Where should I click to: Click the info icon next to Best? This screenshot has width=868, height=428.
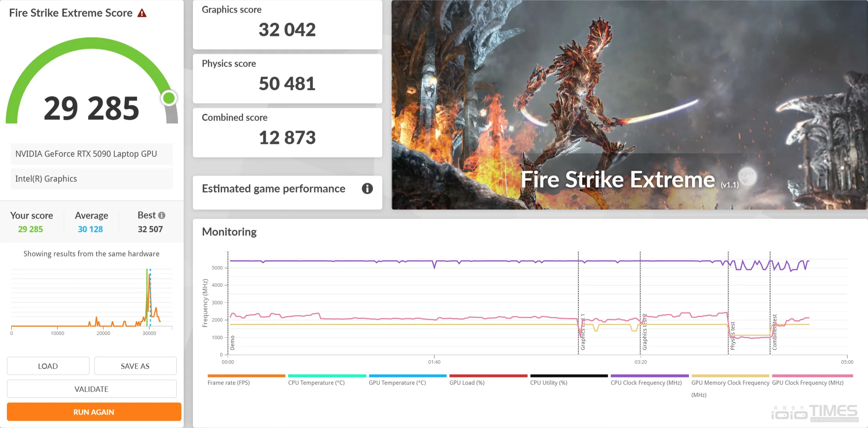tap(162, 216)
